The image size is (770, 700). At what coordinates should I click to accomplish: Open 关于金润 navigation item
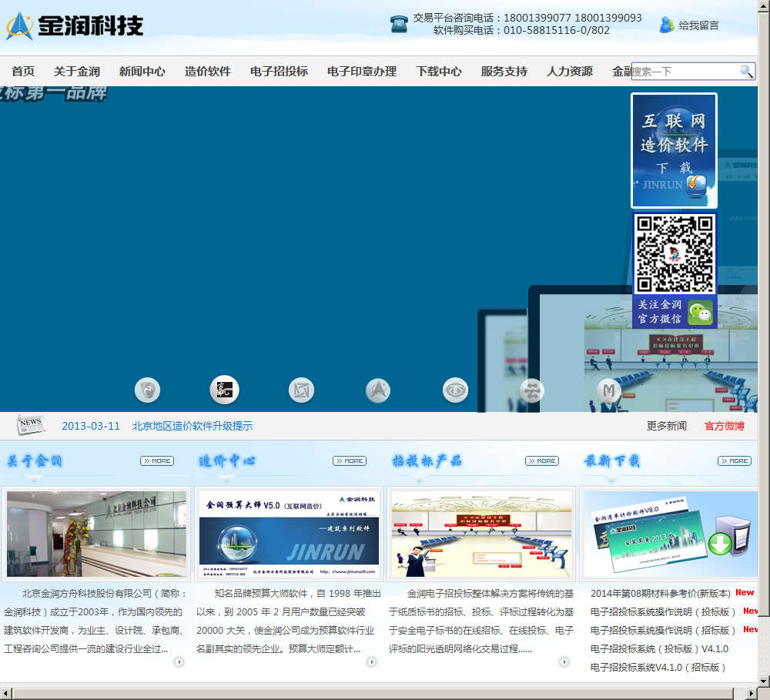point(76,71)
